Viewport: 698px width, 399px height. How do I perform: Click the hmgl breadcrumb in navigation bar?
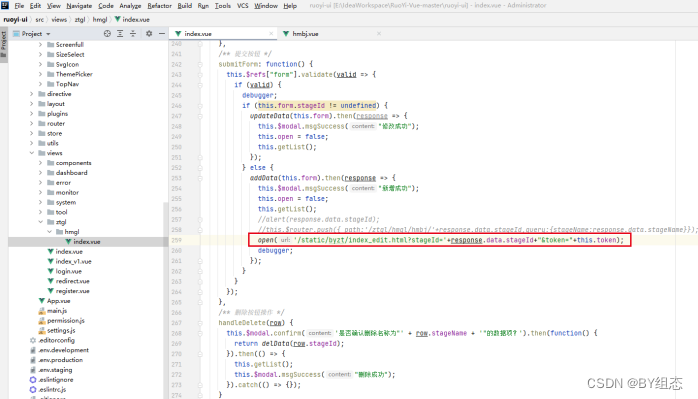tap(100, 20)
